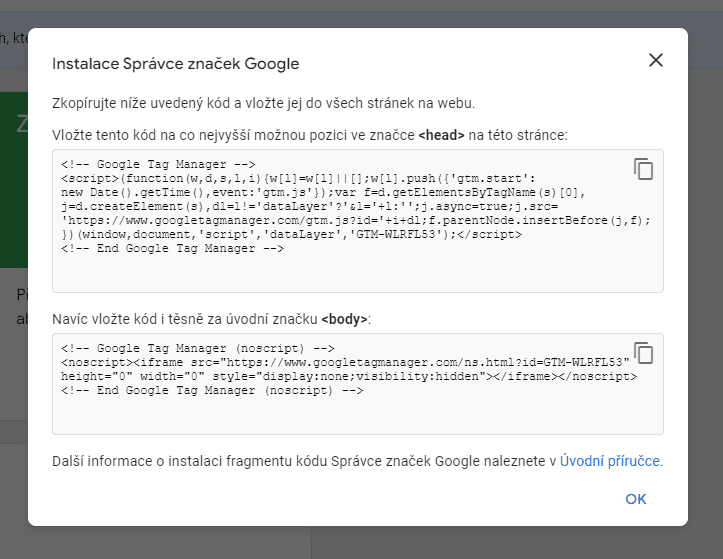This screenshot has width=723, height=559.
Task: Click the bold <head> tag text
Action: tap(441, 135)
